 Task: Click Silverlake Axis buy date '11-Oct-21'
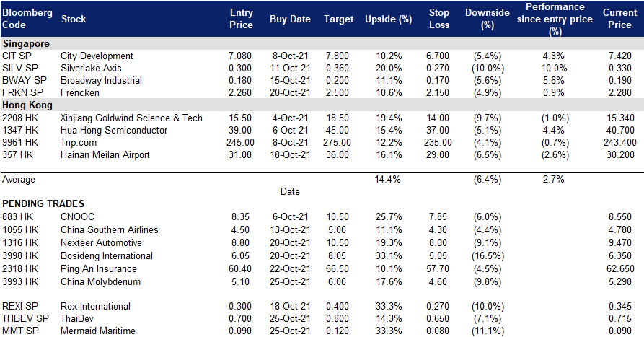point(290,69)
